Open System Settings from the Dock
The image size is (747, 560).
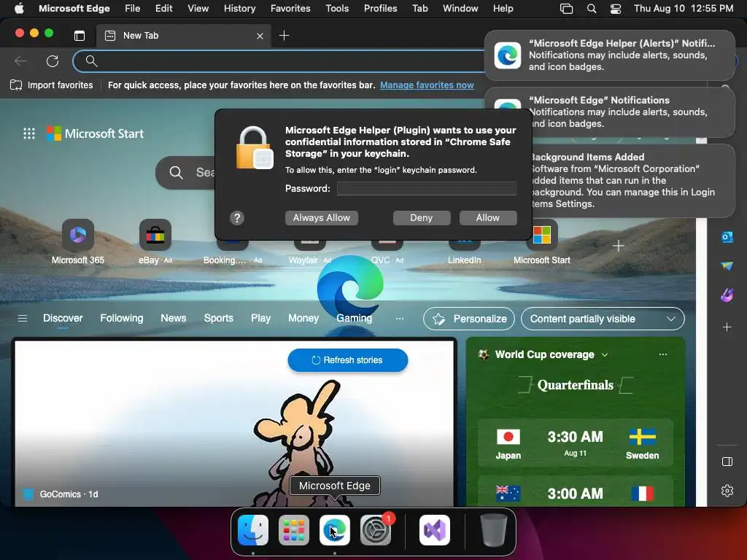(x=376, y=529)
